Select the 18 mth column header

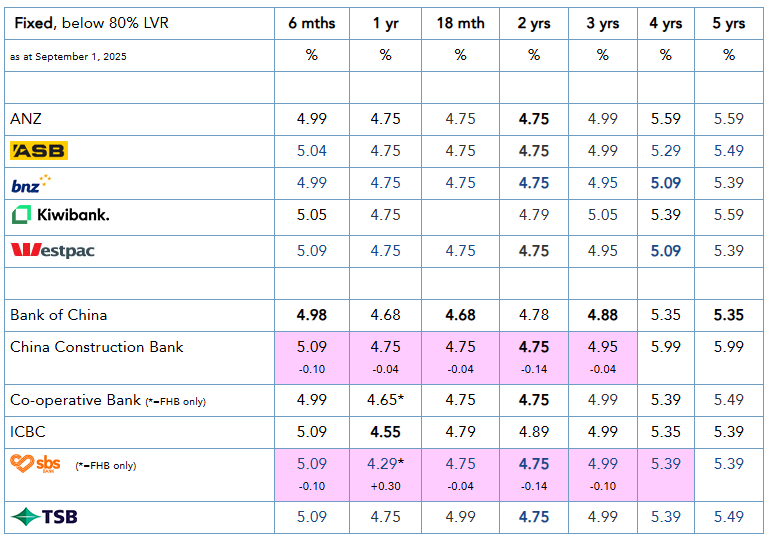[460, 23]
